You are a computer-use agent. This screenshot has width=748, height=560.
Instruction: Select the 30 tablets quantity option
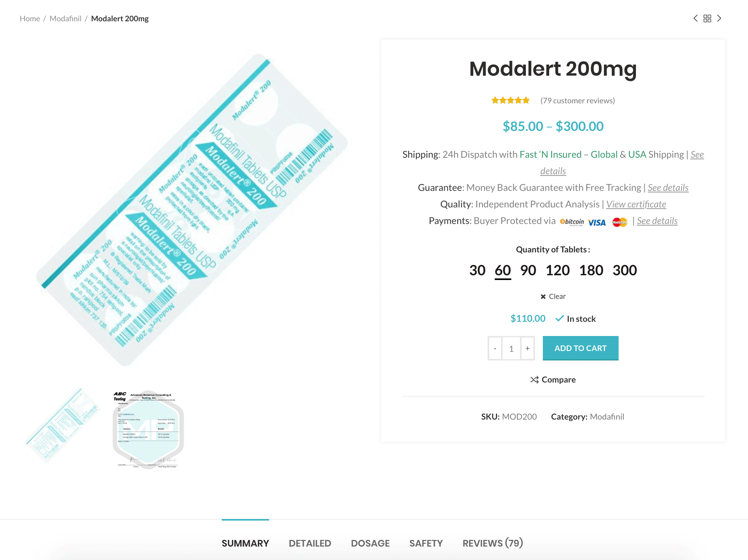[x=477, y=271]
